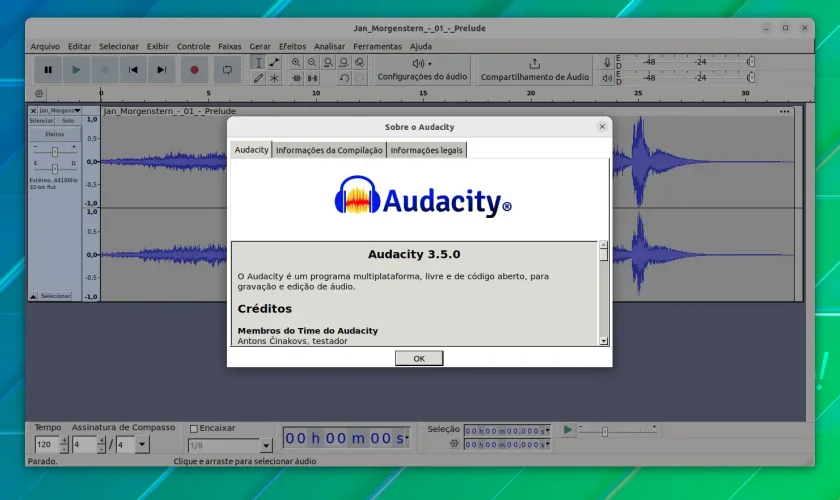Image resolution: width=840 pixels, height=500 pixels.
Task: Switch to Informações da Compilação tab
Action: coord(329,151)
